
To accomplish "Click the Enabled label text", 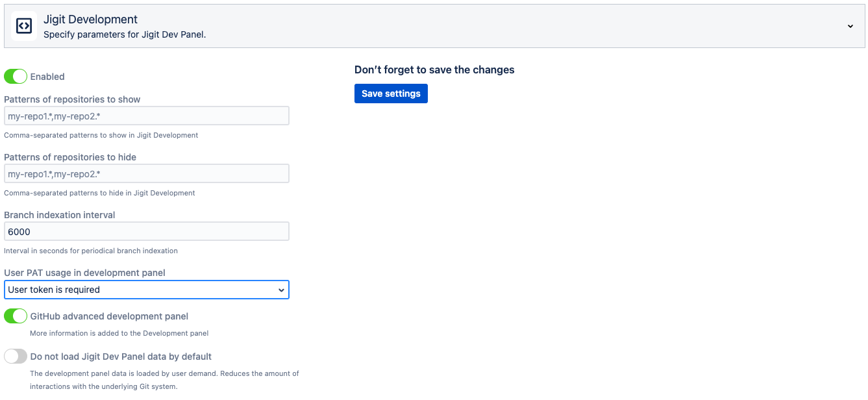I will point(47,77).
